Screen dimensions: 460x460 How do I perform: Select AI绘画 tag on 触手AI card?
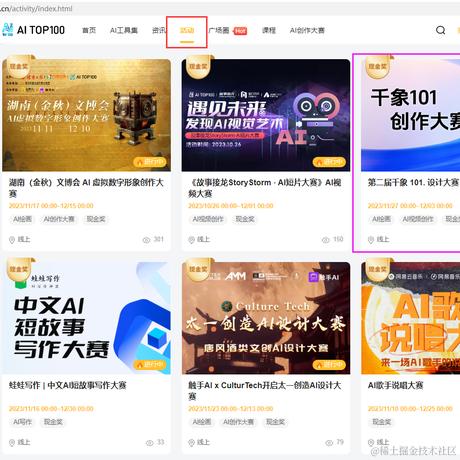click(x=202, y=422)
